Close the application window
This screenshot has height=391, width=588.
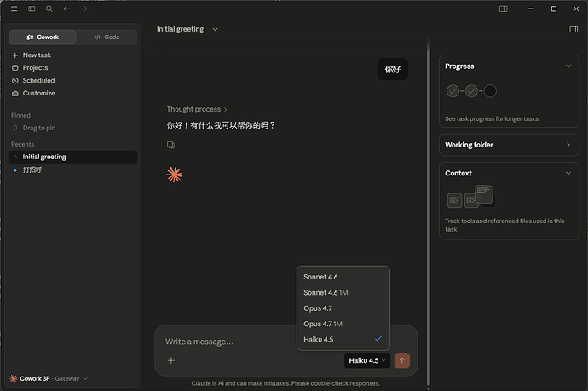click(576, 9)
